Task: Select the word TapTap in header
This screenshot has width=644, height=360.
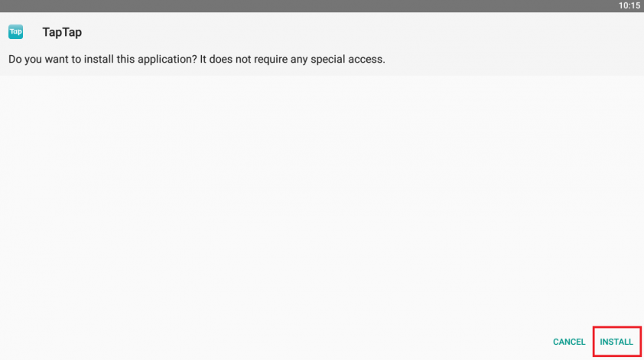Action: tap(62, 32)
